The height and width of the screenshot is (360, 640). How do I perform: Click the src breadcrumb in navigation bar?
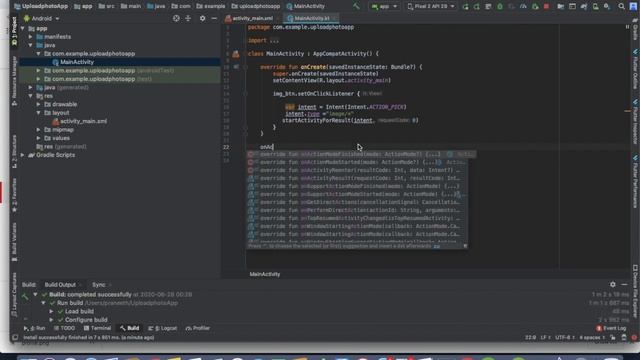107,6
